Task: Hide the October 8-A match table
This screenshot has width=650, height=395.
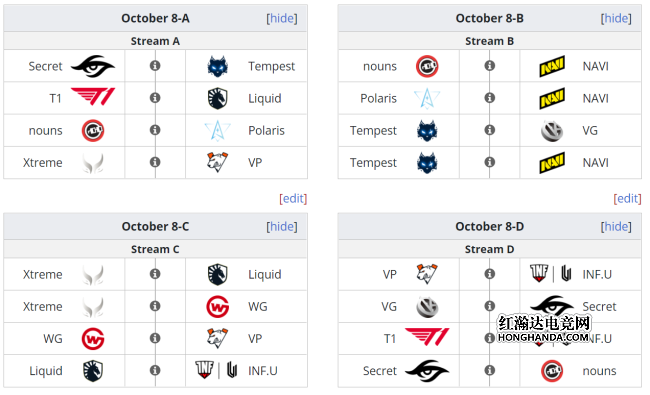Action: point(282,18)
